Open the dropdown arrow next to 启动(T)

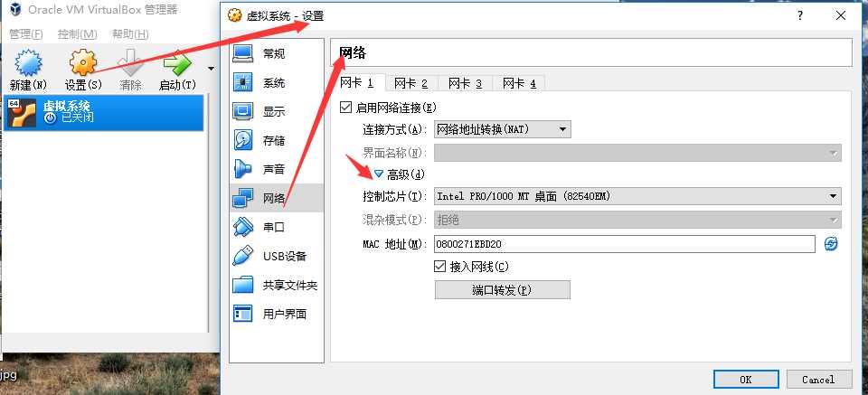point(211,70)
